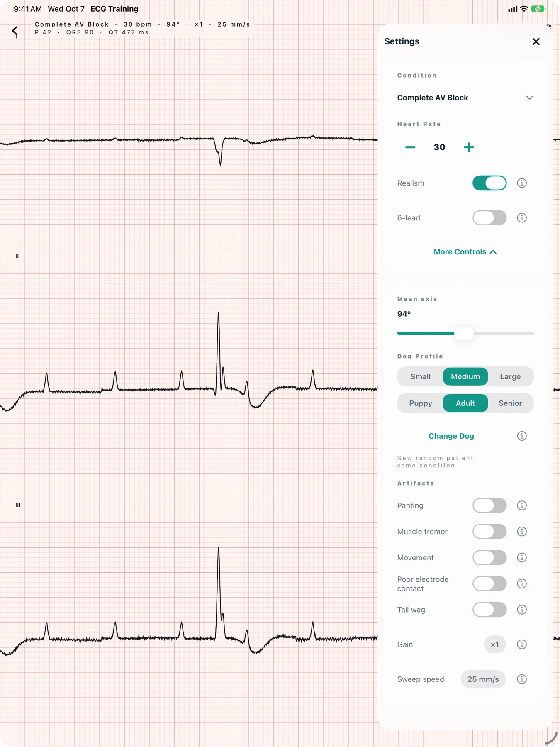The height and width of the screenshot is (747, 560).
Task: Turn on Panting artifact
Action: [x=489, y=505]
